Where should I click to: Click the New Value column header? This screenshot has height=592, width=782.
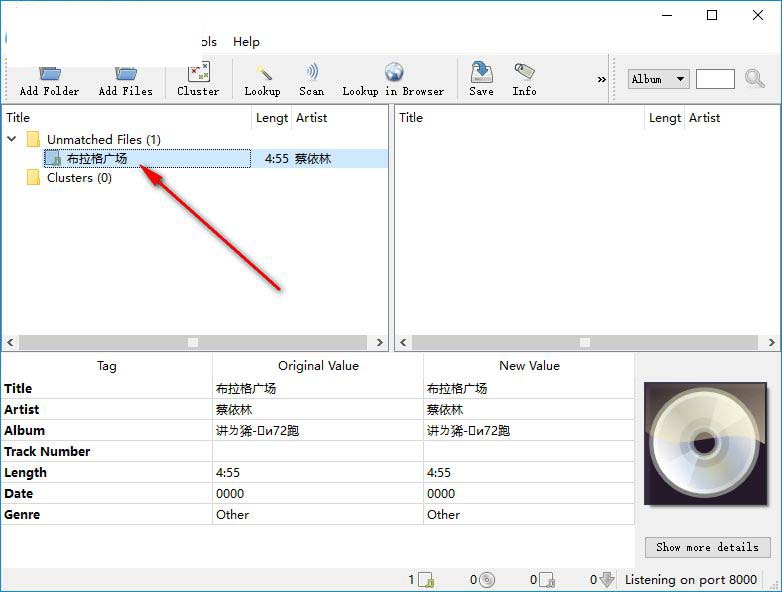pyautogui.click(x=529, y=366)
